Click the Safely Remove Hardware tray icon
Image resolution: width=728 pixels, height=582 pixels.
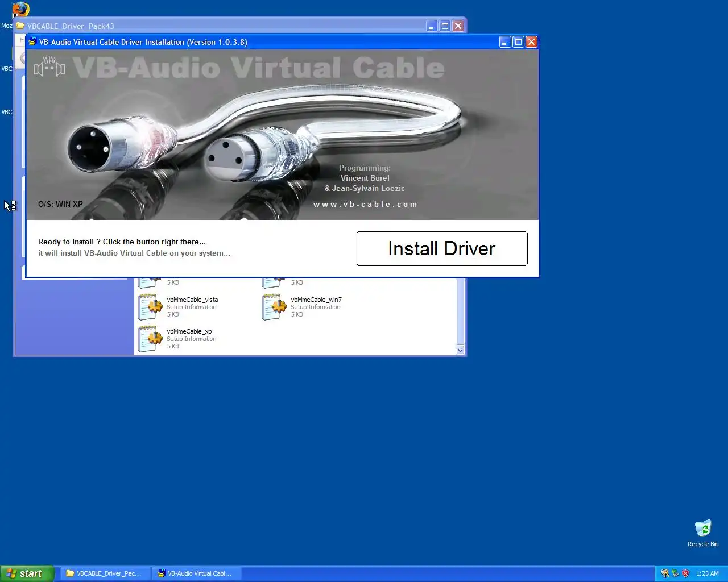[x=675, y=573]
